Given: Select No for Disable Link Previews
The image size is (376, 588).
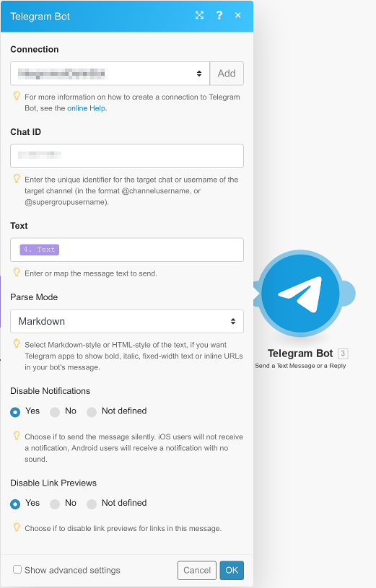Looking at the screenshot, I should click(55, 504).
